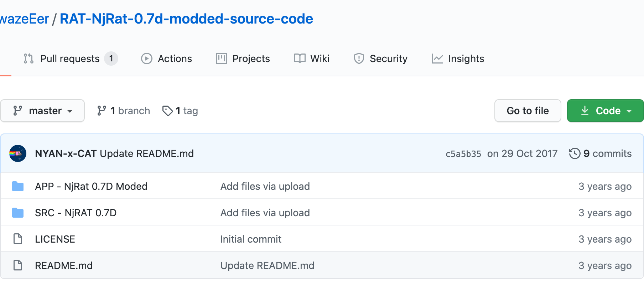Click the Projects board icon
Screen dimensions: 644x284
click(222, 59)
